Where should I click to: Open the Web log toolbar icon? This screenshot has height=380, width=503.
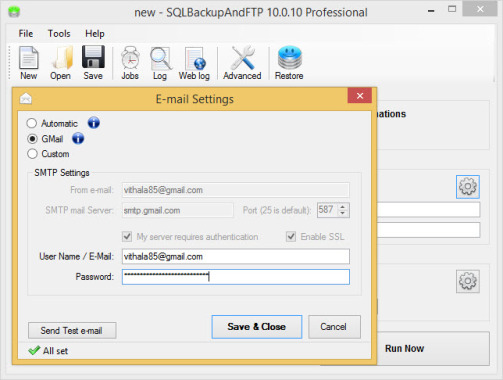coord(194,63)
